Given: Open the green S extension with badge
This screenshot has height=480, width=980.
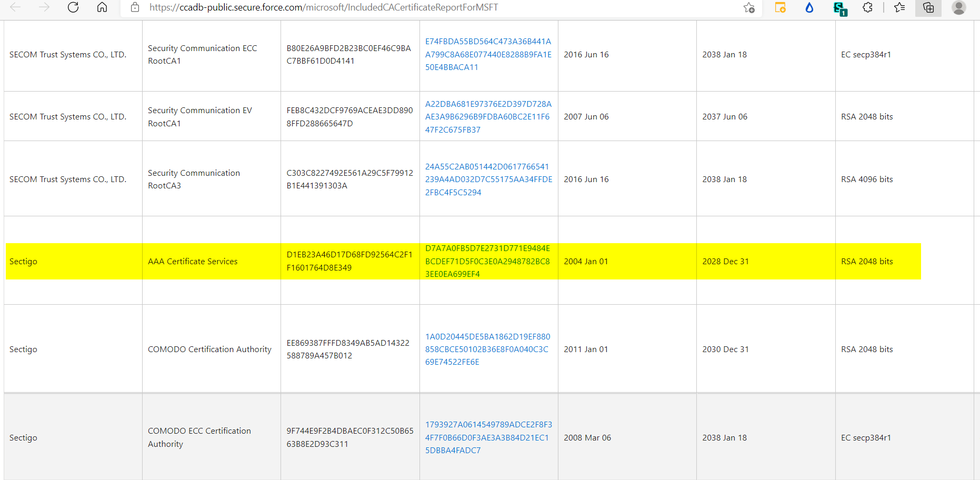Looking at the screenshot, I should click(840, 8).
